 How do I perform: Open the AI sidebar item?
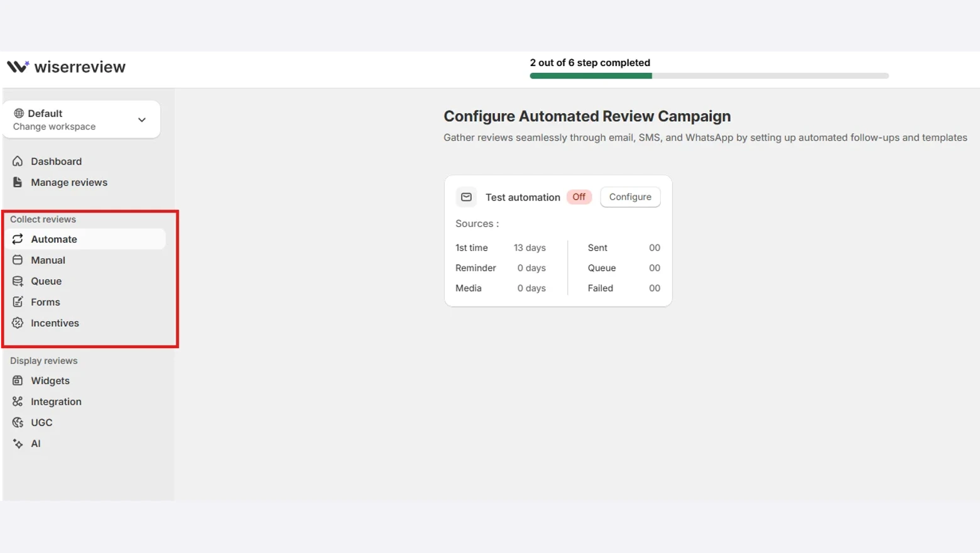(x=35, y=444)
